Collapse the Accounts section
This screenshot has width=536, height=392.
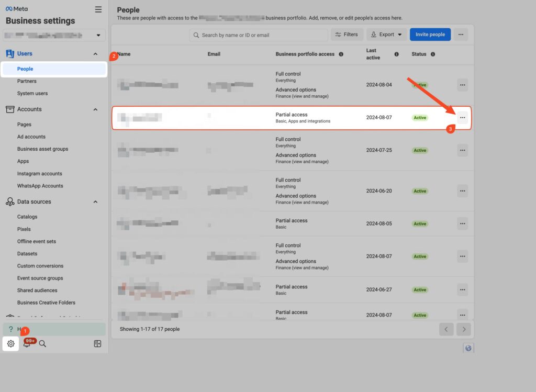(95, 109)
